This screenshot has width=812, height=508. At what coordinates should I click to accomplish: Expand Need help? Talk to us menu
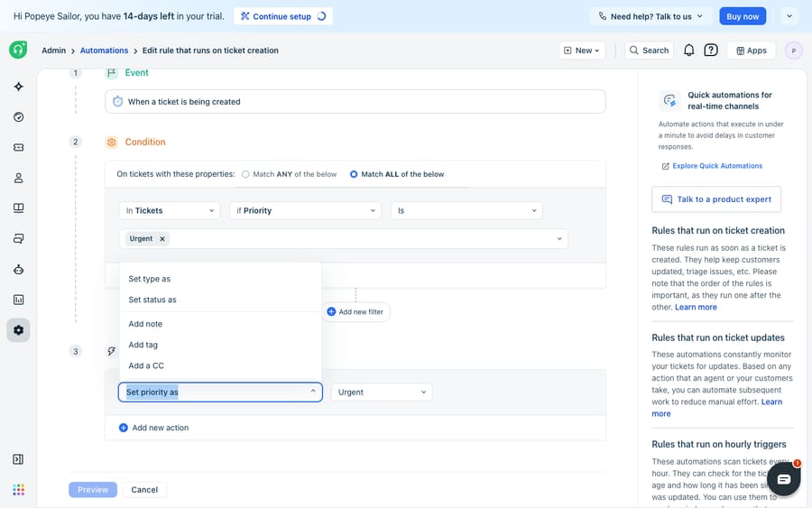[650, 16]
